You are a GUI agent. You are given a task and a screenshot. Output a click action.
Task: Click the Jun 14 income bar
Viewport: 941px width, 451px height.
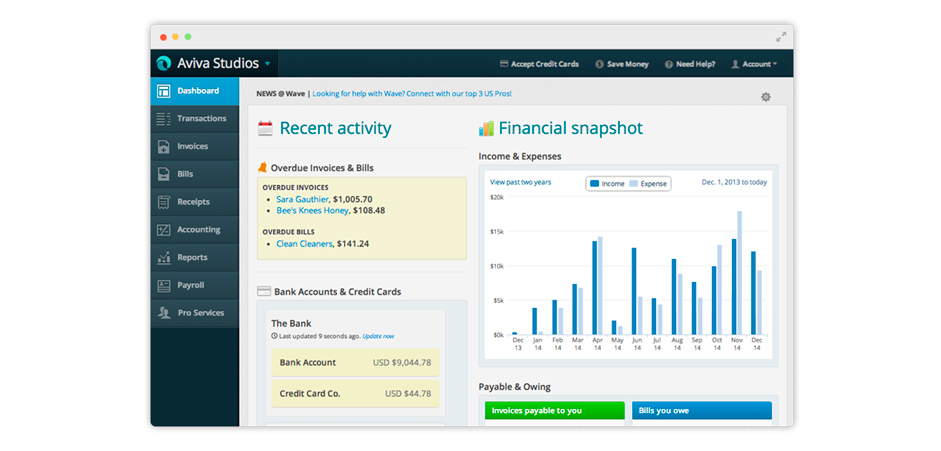(634, 291)
